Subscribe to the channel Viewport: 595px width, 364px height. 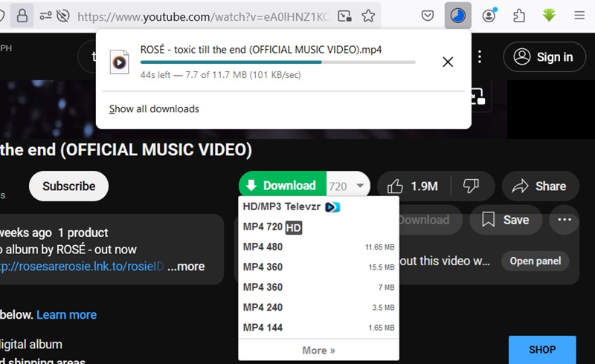click(68, 186)
